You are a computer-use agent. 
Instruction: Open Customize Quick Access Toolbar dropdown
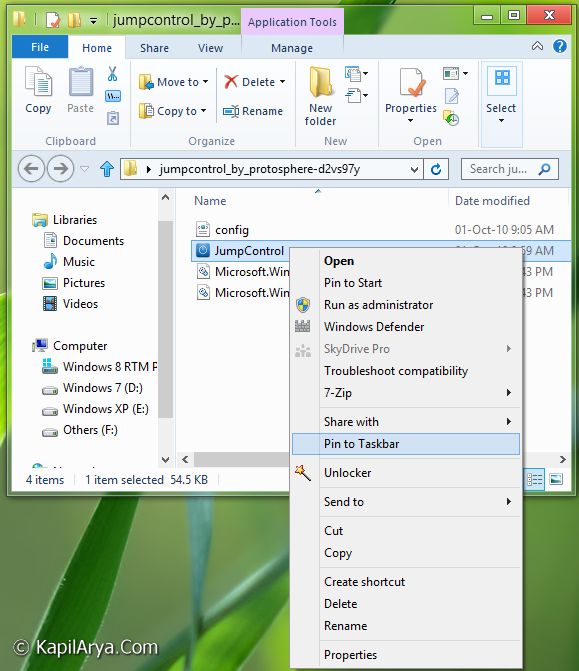(93, 21)
